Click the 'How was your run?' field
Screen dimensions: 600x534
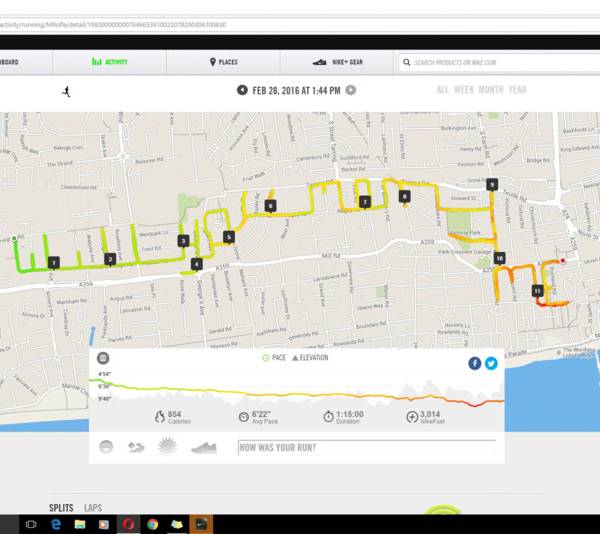click(x=365, y=447)
